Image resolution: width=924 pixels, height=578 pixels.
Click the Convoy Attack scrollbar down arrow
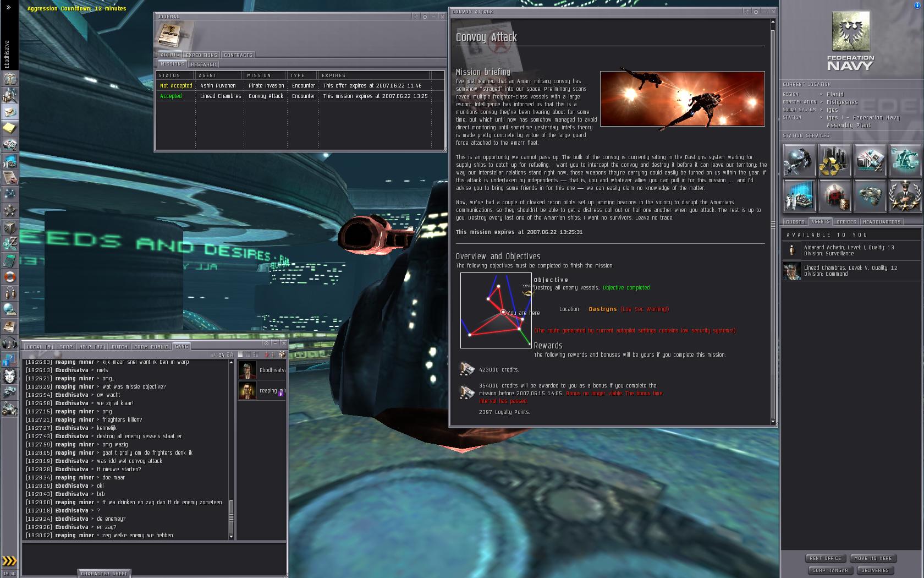point(773,422)
